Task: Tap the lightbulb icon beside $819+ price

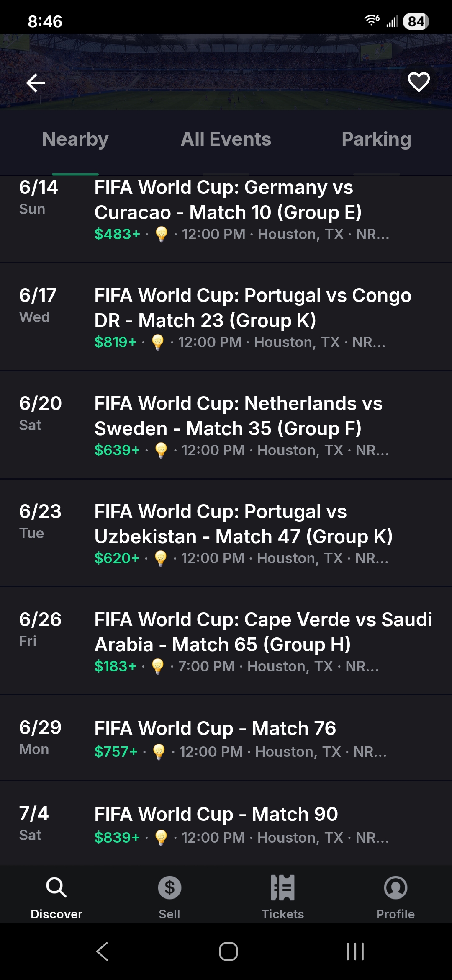Action: (158, 342)
